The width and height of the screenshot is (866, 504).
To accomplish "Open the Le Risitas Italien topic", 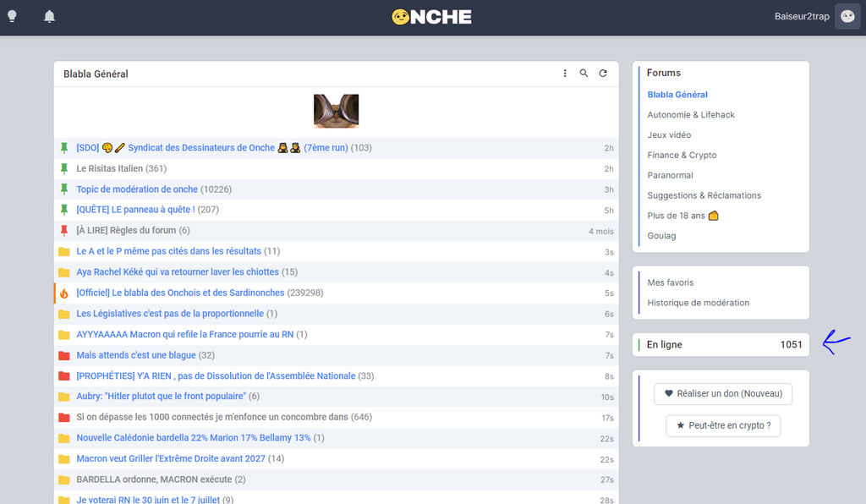I will click(110, 169).
